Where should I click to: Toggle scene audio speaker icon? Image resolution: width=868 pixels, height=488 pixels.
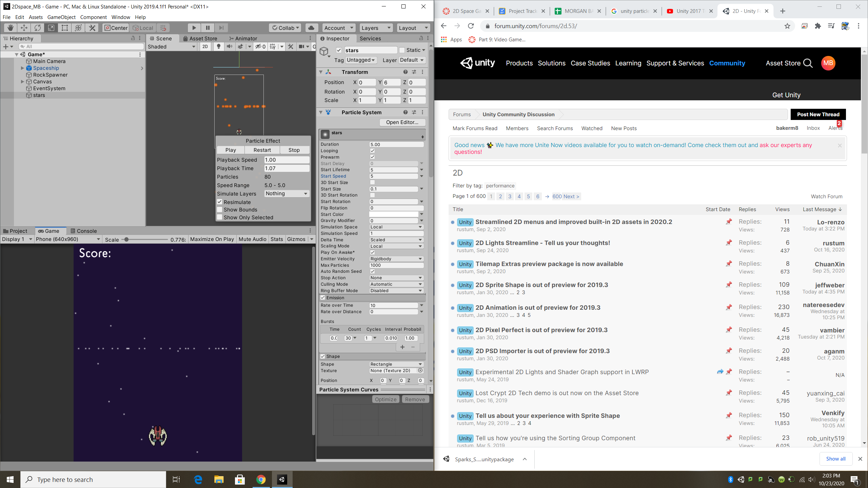(x=230, y=46)
